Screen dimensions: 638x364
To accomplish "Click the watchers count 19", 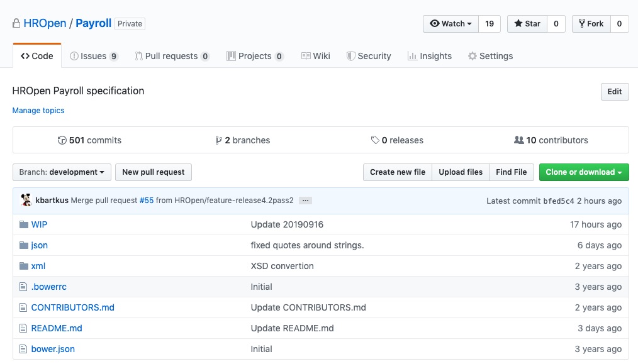I will (490, 24).
